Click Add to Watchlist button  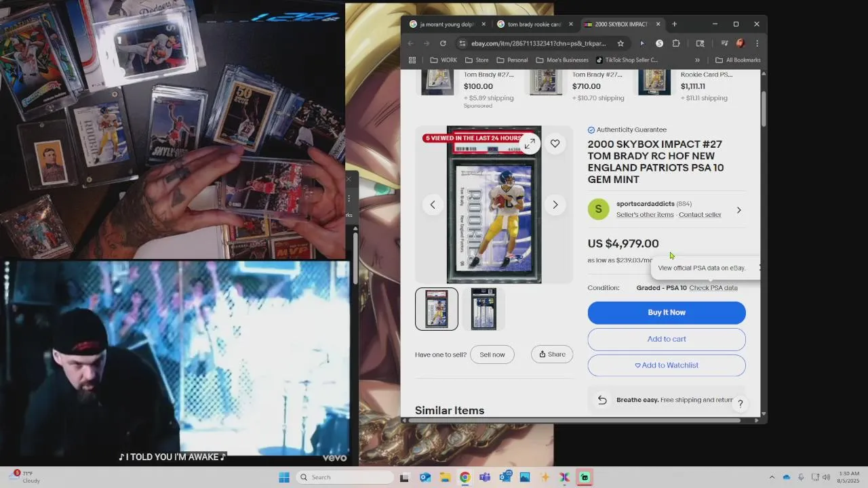[667, 365]
